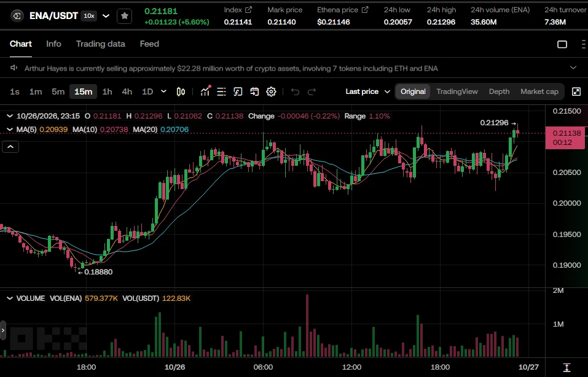
Task: Switch the chart layout with rectangle icon
Action: coord(562,44)
